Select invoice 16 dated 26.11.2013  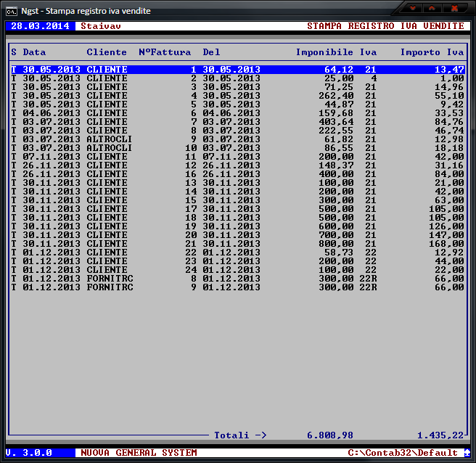237,174
